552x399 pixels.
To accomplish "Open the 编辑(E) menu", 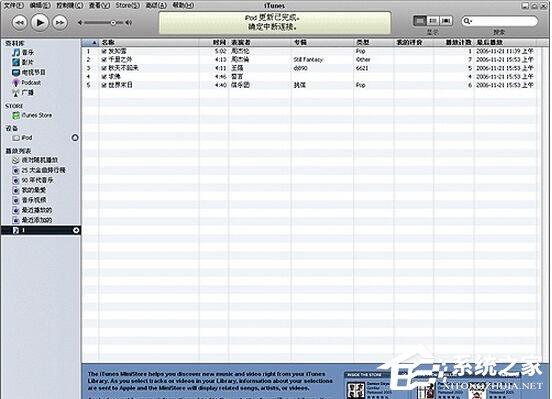I will pyautogui.click(x=40, y=5).
